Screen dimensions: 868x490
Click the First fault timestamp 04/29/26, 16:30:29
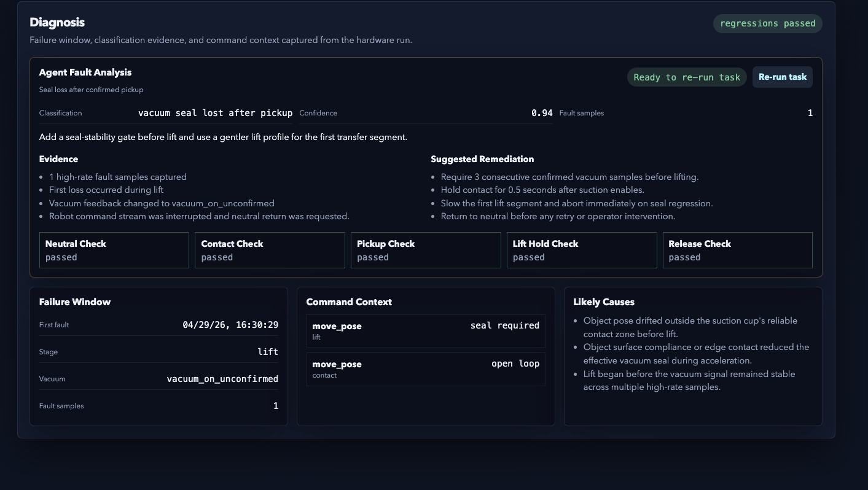tap(230, 325)
